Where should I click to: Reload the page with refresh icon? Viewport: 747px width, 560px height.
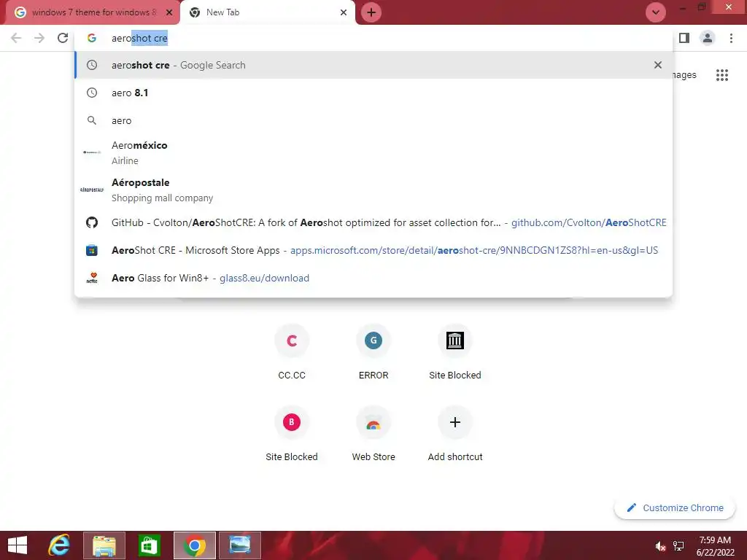[x=63, y=38]
